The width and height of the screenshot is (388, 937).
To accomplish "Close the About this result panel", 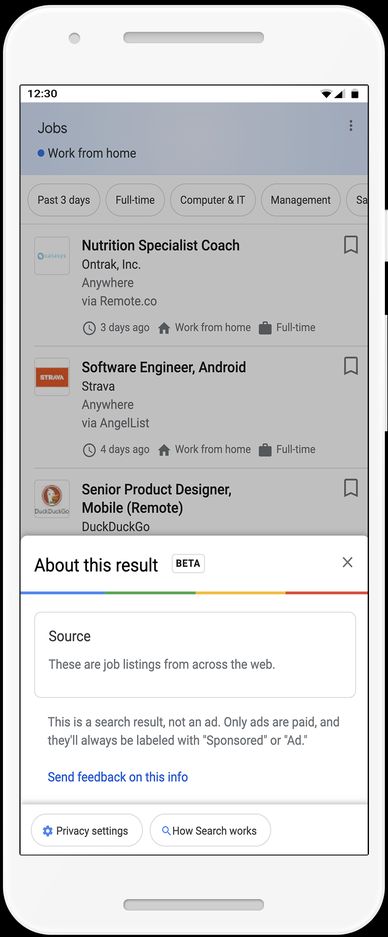I will tap(347, 562).
